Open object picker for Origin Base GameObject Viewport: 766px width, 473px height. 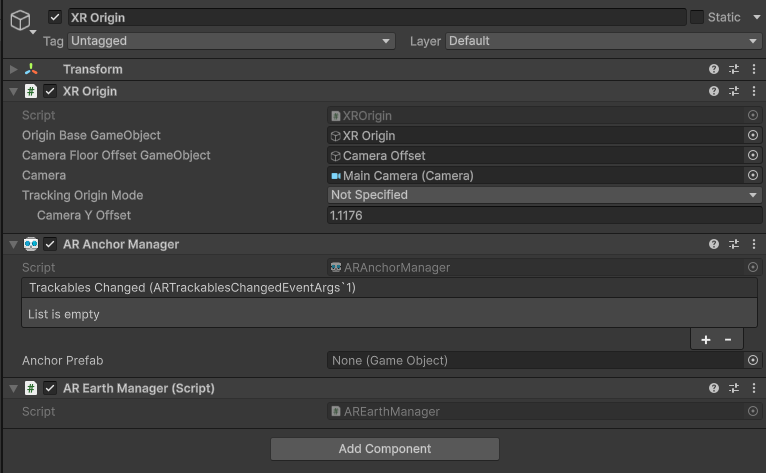tap(753, 135)
